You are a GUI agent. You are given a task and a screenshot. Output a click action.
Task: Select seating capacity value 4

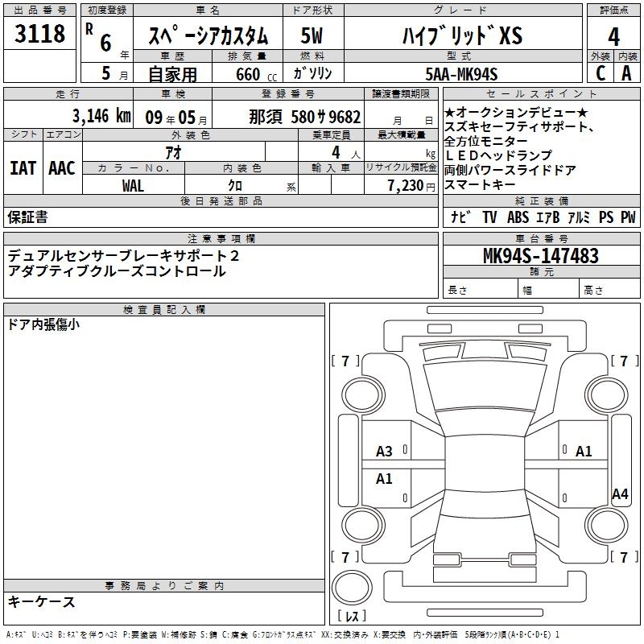(336, 152)
